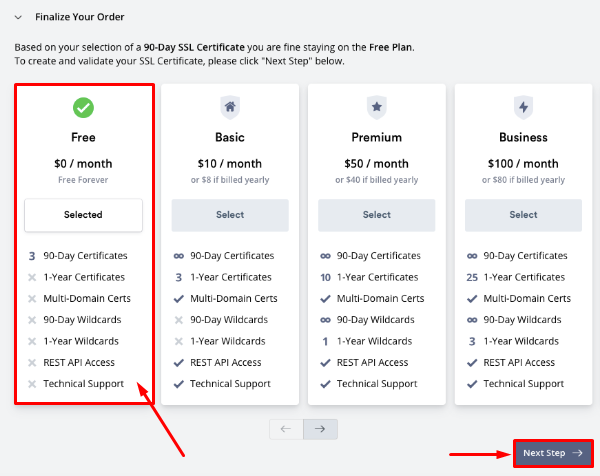Viewport: 600px width, 476px height.
Task: Click the checkmark beside Business Multi-Domain Certs
Action: coord(472,299)
